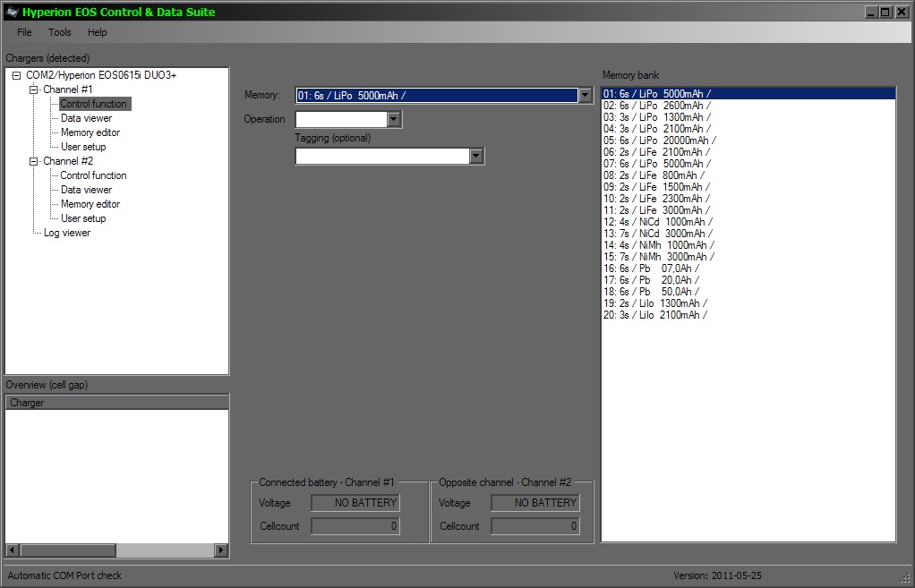This screenshot has height=588, width=915.
Task: Select the Channel #1 tree label
Action: pyautogui.click(x=68, y=89)
